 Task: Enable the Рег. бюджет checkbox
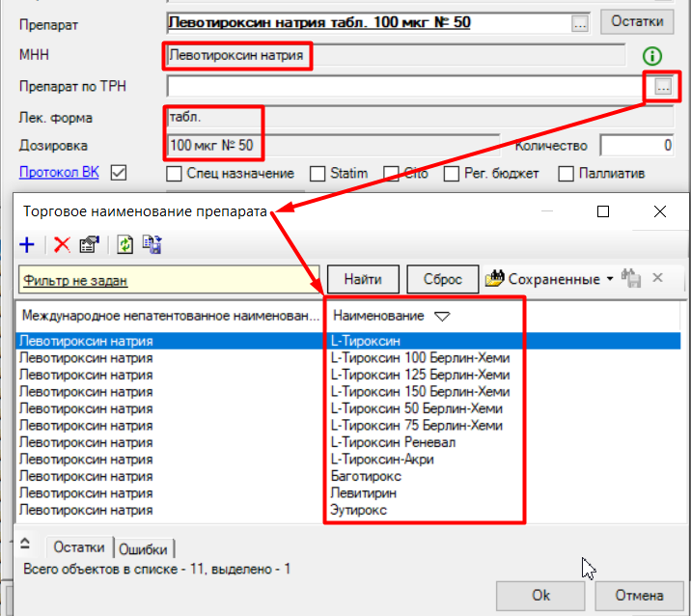pyautogui.click(x=452, y=174)
